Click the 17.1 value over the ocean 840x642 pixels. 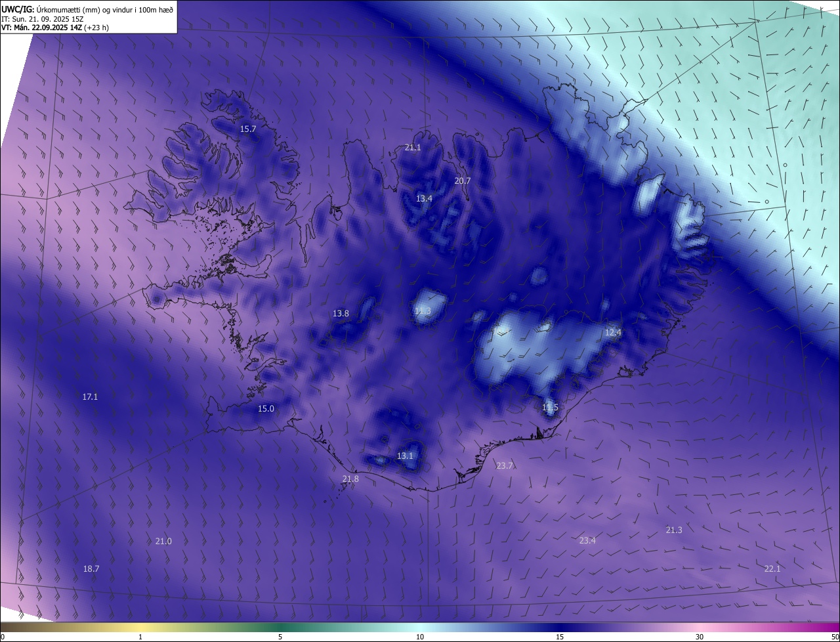tap(90, 397)
